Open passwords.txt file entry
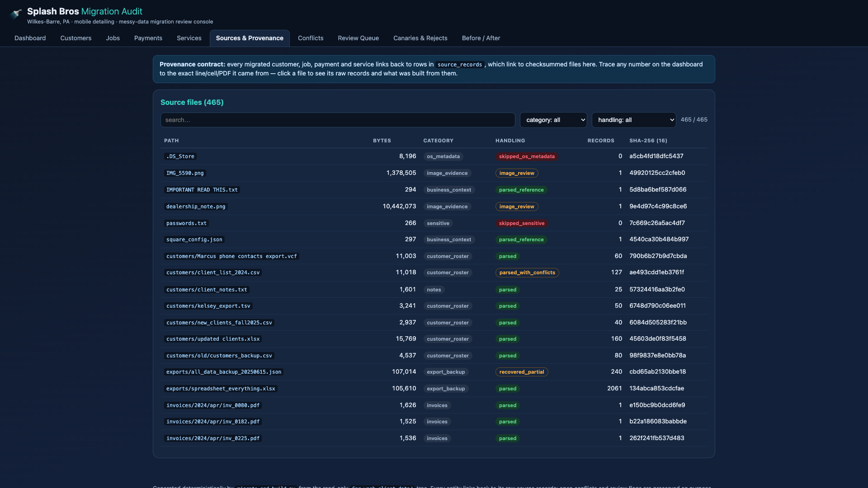Screen dimensions: 868x488 (x=186, y=223)
